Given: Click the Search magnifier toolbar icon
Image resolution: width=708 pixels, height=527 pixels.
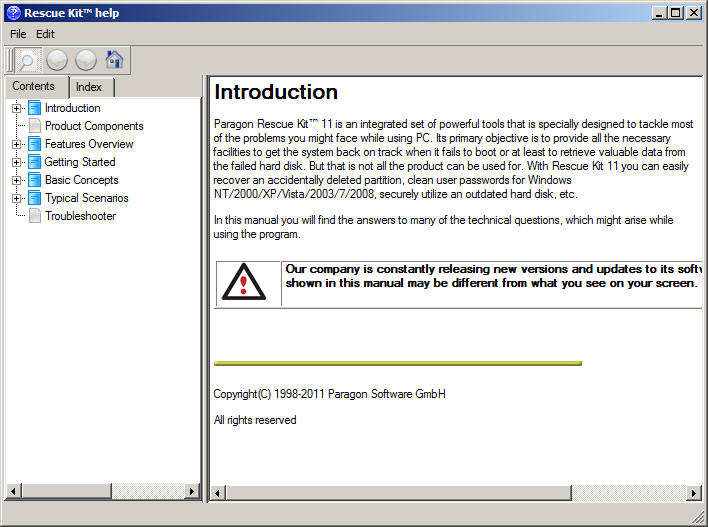Looking at the screenshot, I should click(x=27, y=60).
